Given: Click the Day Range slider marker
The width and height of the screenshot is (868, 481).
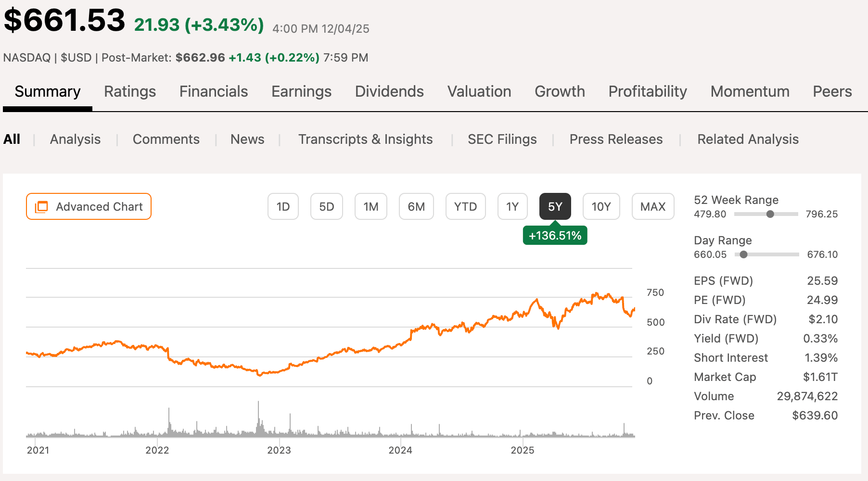Looking at the screenshot, I should click(x=743, y=254).
